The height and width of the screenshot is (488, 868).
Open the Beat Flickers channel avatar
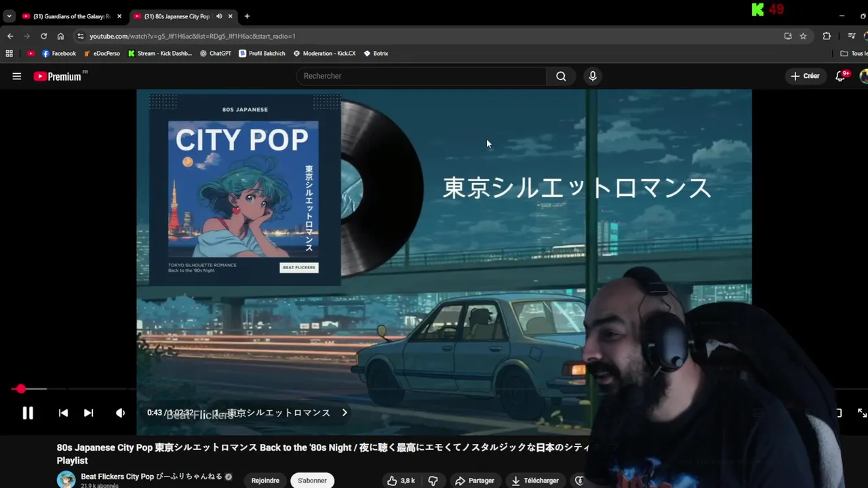[x=66, y=480]
